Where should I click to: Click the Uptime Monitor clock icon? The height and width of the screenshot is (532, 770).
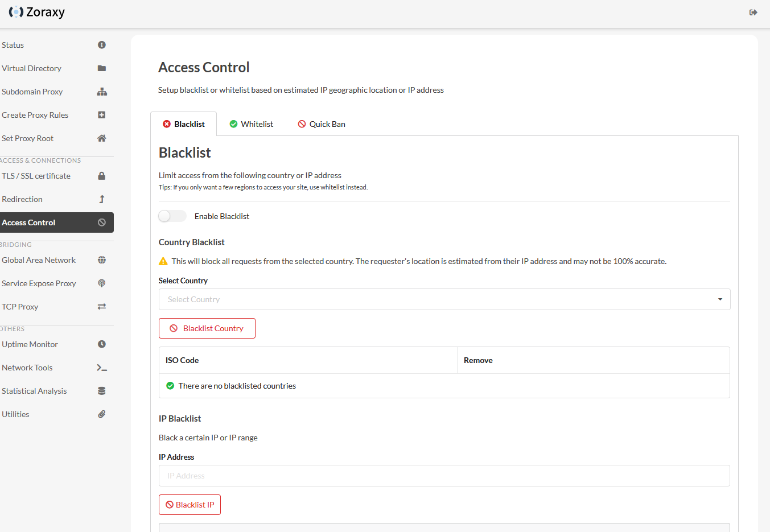[102, 344]
